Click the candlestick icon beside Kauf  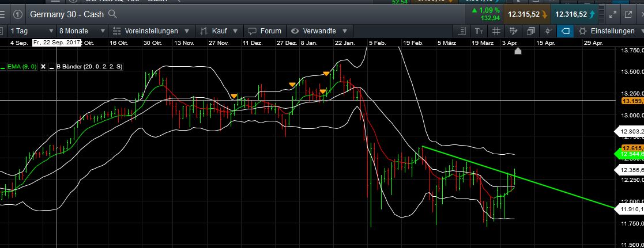204,30
